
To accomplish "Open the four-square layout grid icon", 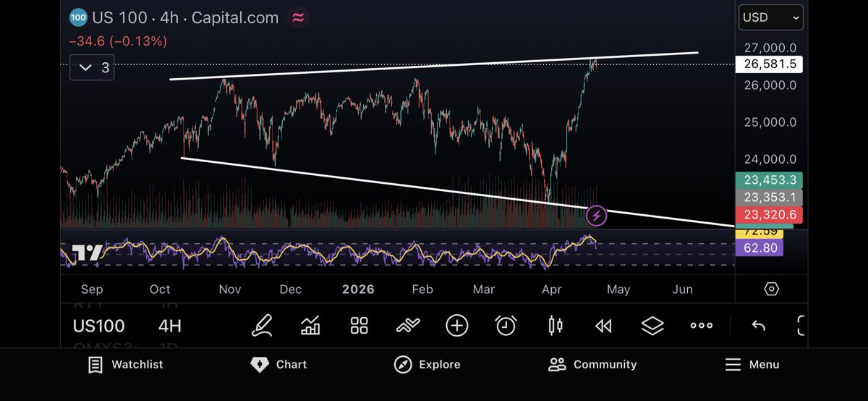I will tap(359, 326).
